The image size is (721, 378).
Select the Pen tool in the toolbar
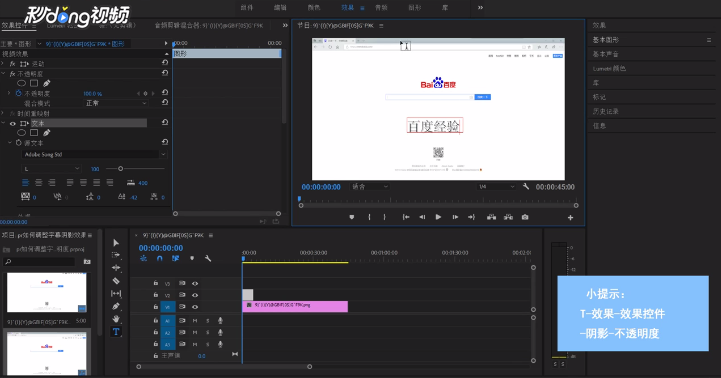click(116, 306)
